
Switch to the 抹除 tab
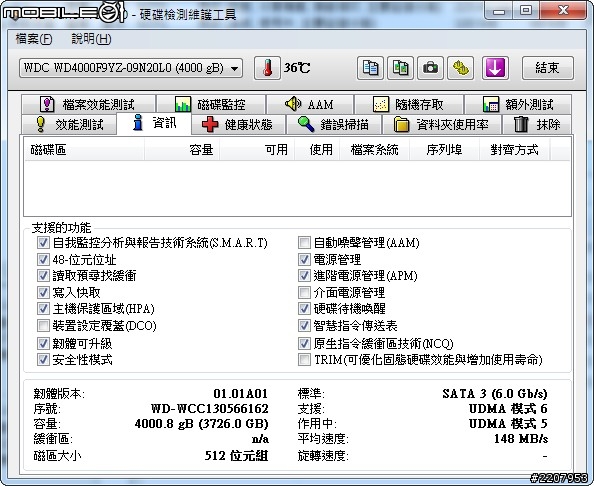click(x=537, y=124)
